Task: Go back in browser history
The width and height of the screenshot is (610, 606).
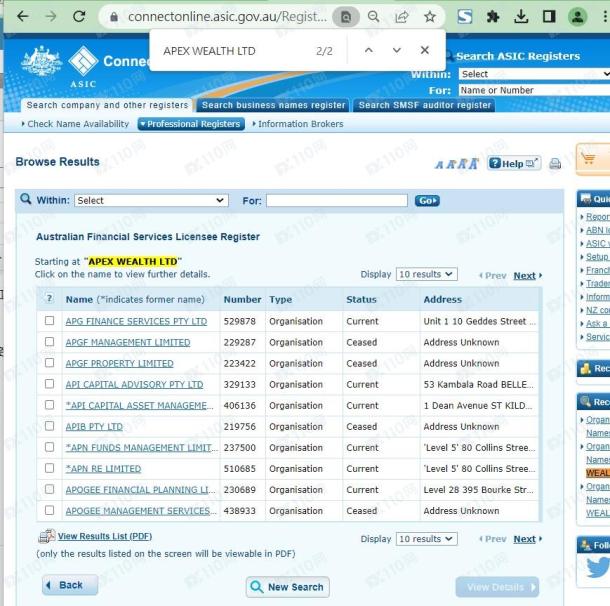Action: 23,16
